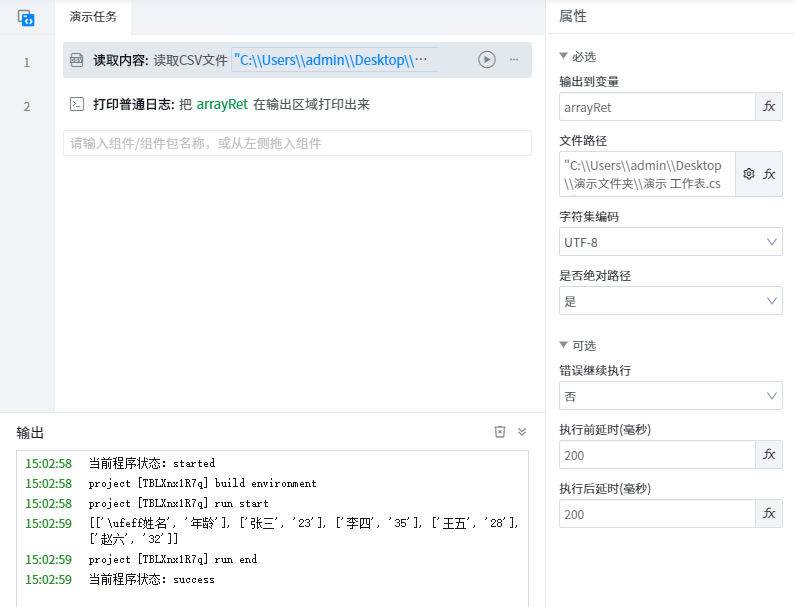795x607 pixels.
Task: Run the 读取内容 step with play button
Action: tap(486, 60)
